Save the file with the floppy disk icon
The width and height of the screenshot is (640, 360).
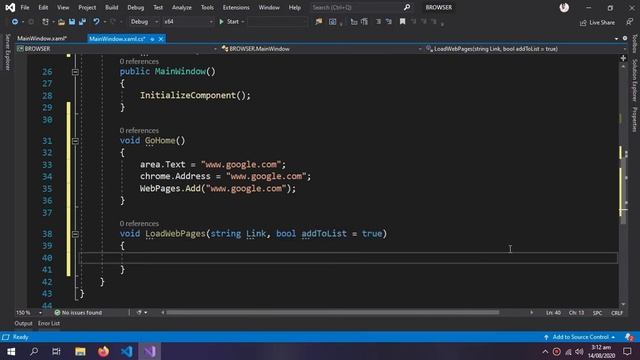(72, 22)
